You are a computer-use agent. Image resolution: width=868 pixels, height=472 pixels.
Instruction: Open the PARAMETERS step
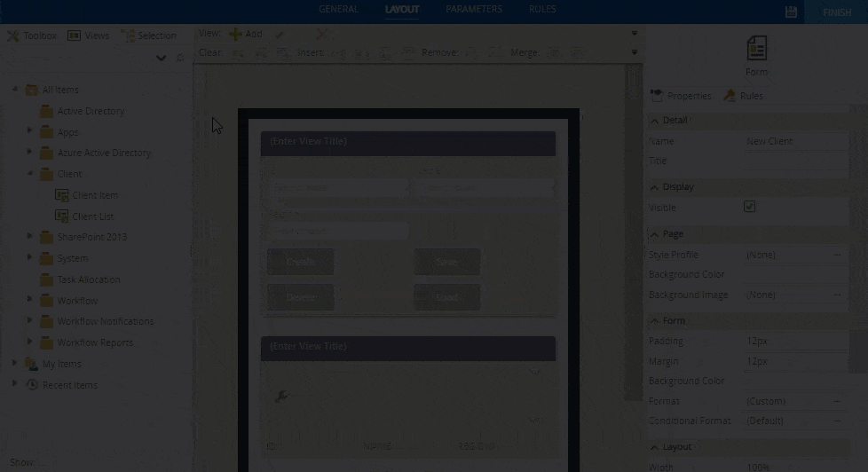(x=474, y=9)
